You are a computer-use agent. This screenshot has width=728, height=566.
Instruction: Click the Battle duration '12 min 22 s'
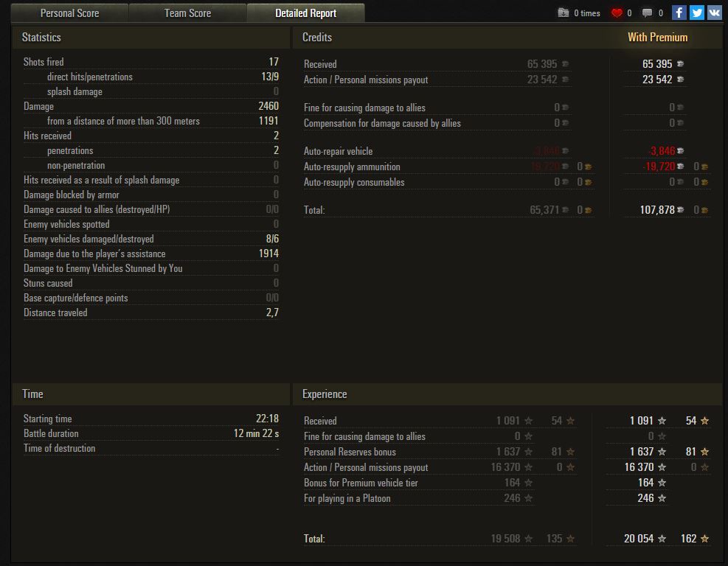(x=256, y=433)
